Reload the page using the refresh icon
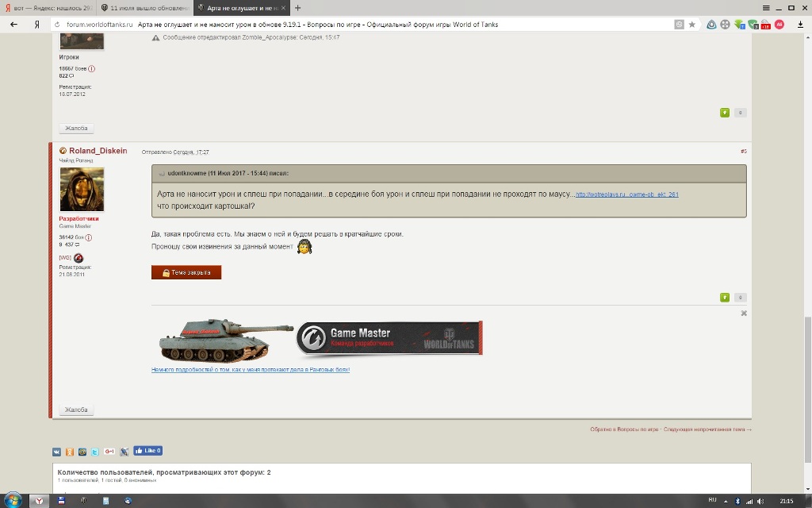 pyautogui.click(x=57, y=25)
